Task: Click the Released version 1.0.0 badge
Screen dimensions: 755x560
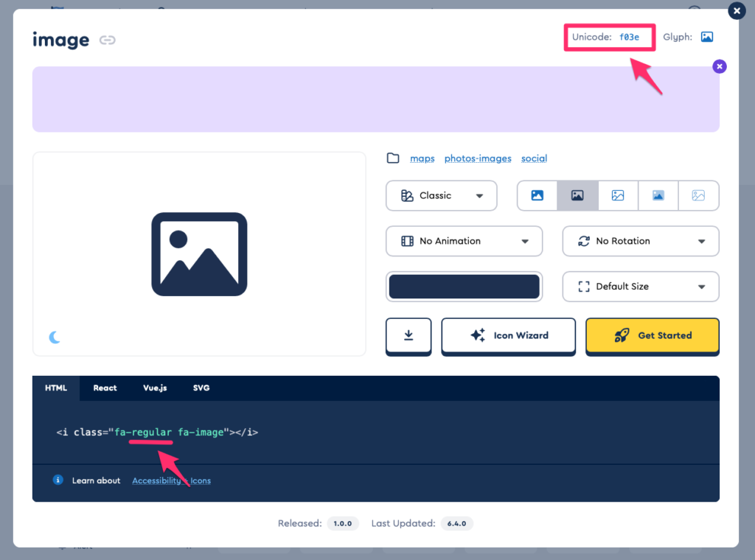Action: (343, 523)
